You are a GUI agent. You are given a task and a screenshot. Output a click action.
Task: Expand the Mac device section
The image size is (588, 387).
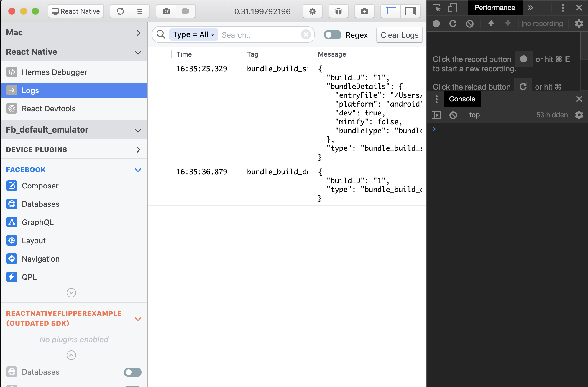tap(138, 33)
